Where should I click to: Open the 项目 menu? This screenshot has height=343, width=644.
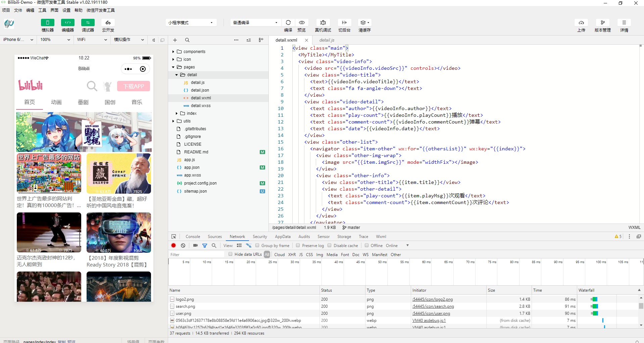click(x=6, y=10)
